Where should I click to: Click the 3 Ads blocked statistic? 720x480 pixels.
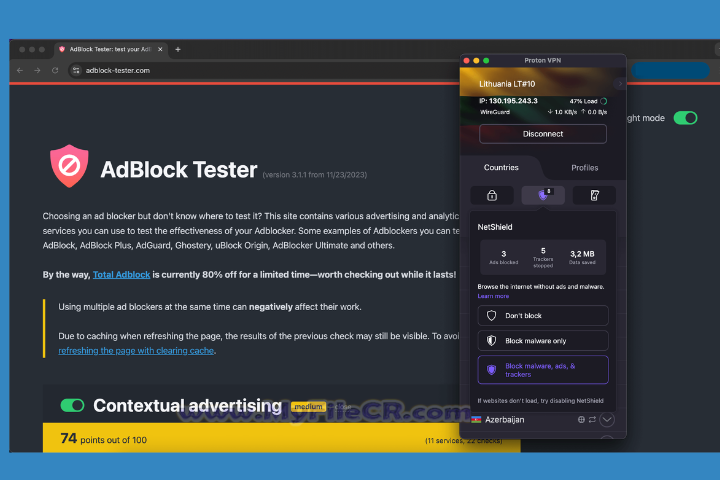[504, 257]
